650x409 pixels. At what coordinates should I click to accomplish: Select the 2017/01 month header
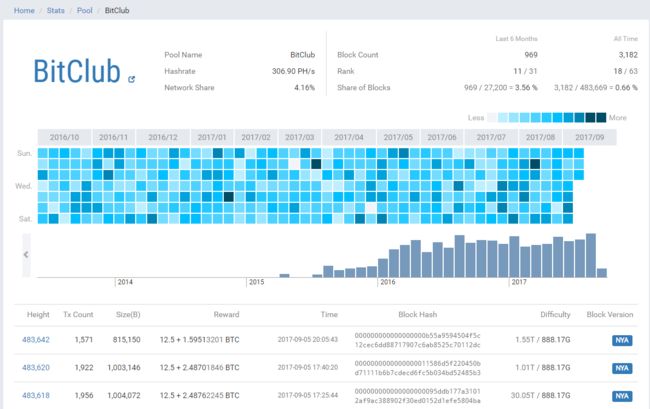[212, 137]
